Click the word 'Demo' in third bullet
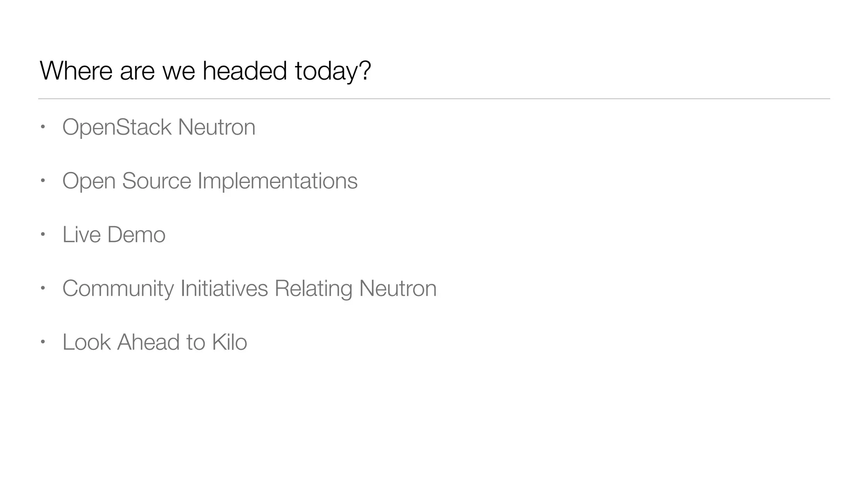This screenshot has height=488, width=868. click(136, 235)
